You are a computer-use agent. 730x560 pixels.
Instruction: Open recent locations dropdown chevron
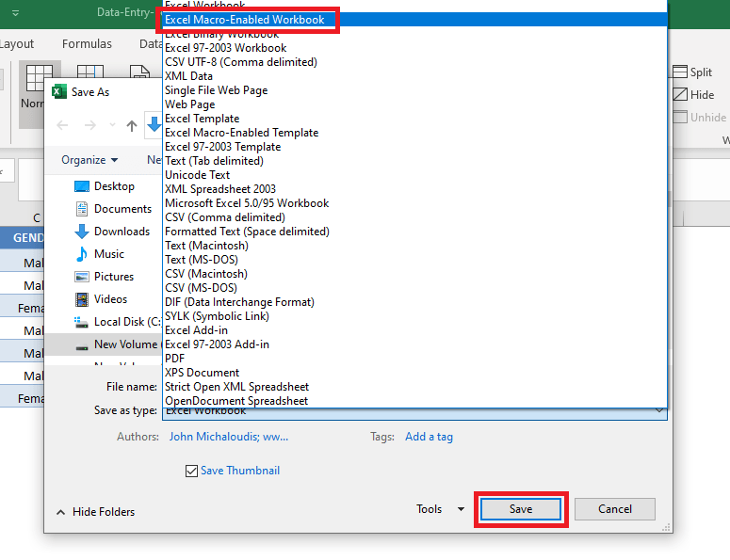pyautogui.click(x=112, y=124)
